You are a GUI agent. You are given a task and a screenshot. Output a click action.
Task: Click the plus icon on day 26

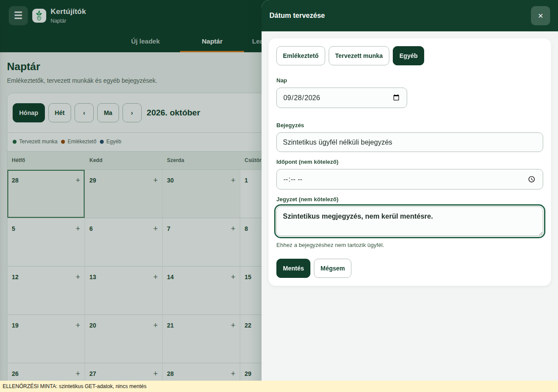click(x=78, y=373)
